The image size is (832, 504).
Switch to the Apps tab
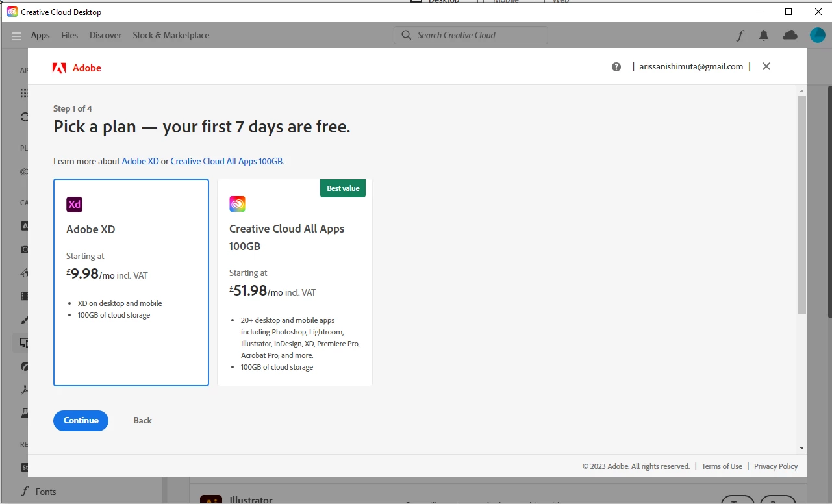coord(40,35)
